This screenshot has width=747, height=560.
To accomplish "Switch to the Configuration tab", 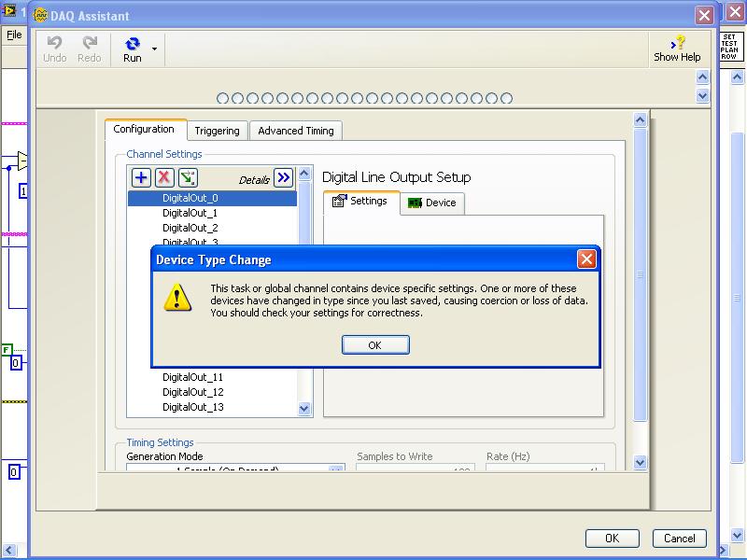I will click(x=144, y=129).
